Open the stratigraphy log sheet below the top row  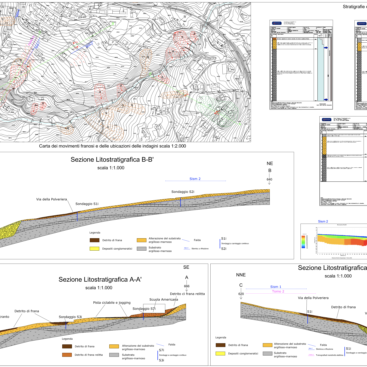click(343, 161)
